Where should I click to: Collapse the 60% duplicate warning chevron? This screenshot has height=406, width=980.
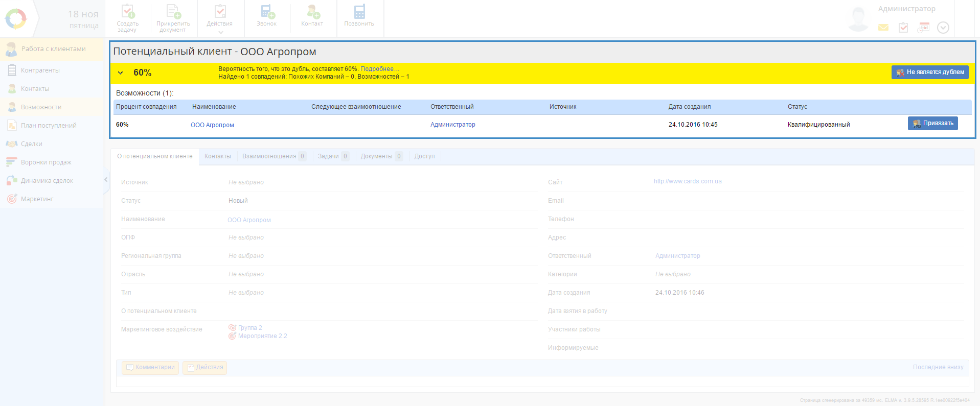pyautogui.click(x=121, y=73)
